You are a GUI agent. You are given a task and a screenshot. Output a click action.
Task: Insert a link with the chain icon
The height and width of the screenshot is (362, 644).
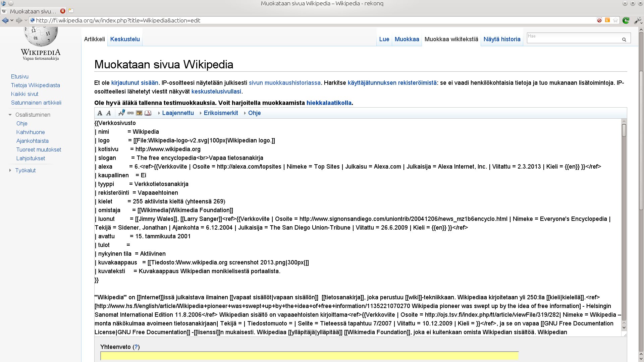(130, 113)
